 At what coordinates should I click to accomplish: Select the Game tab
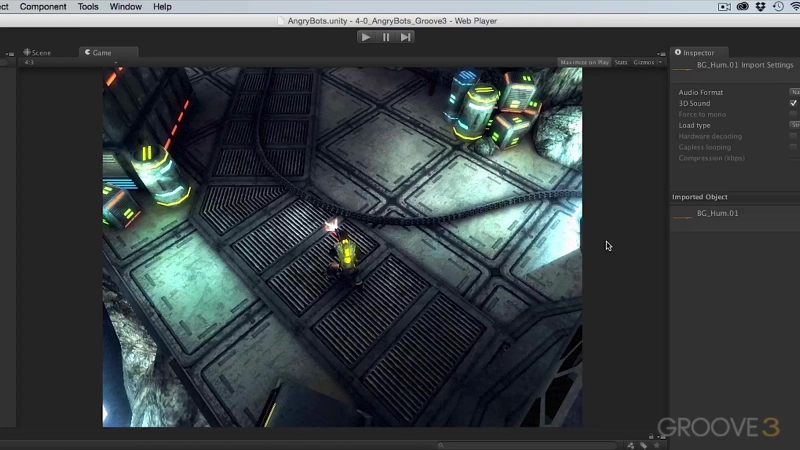(108, 53)
